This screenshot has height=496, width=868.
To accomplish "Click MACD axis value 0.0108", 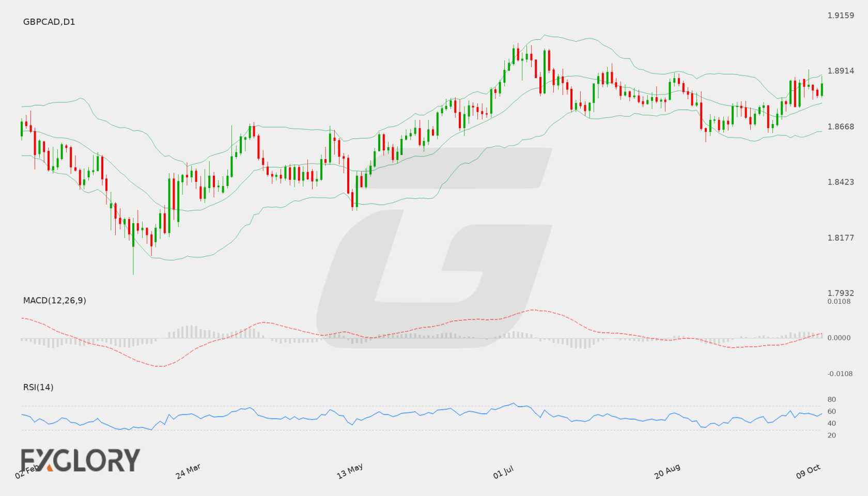I will [x=839, y=301].
